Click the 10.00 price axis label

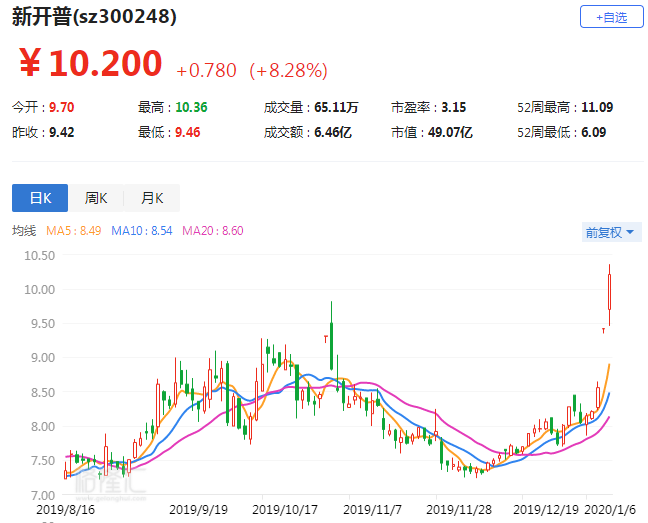[39, 290]
